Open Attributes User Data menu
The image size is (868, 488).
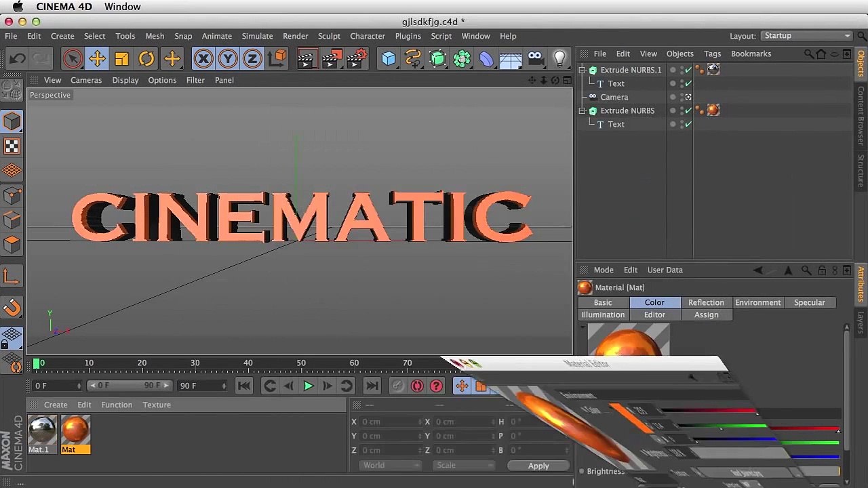(x=665, y=270)
